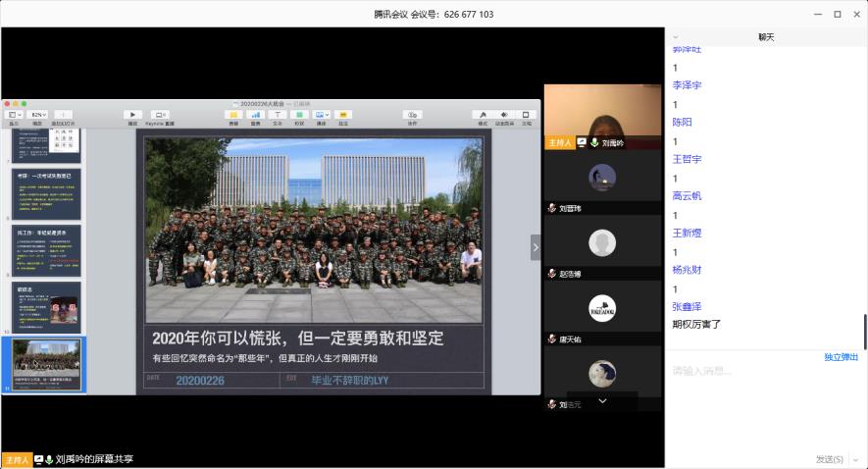The height and width of the screenshot is (469, 868).
Task: Open the Format brush icon panel
Action: [x=483, y=115]
